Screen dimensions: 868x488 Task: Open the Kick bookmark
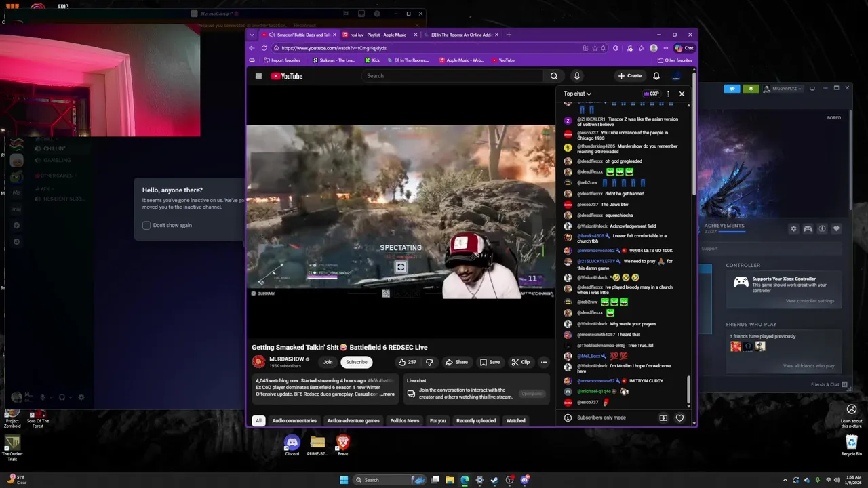tap(372, 60)
